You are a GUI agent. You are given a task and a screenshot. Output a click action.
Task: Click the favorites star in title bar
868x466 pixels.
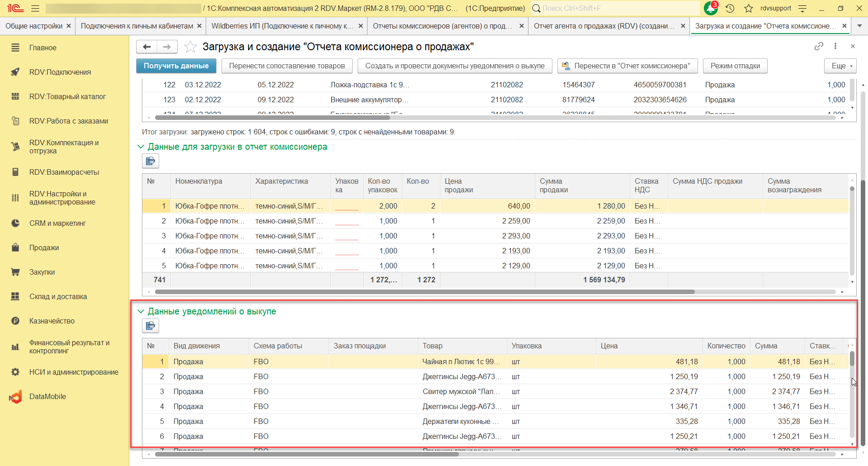pyautogui.click(x=749, y=8)
